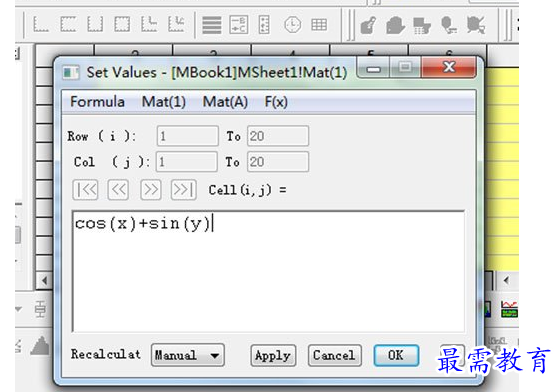This screenshot has width=559, height=392.
Task: Click the crossed-out shape toolbar icon
Action: click(476, 25)
